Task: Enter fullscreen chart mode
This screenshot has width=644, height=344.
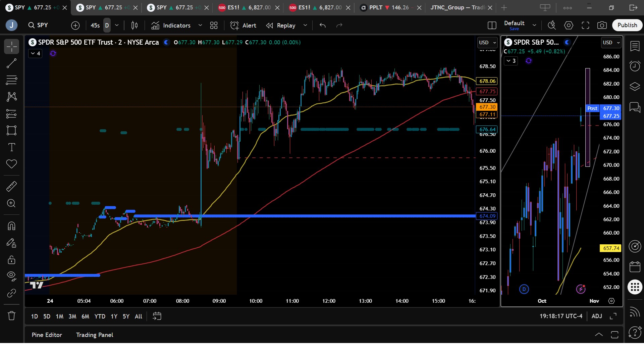Action: [x=585, y=25]
